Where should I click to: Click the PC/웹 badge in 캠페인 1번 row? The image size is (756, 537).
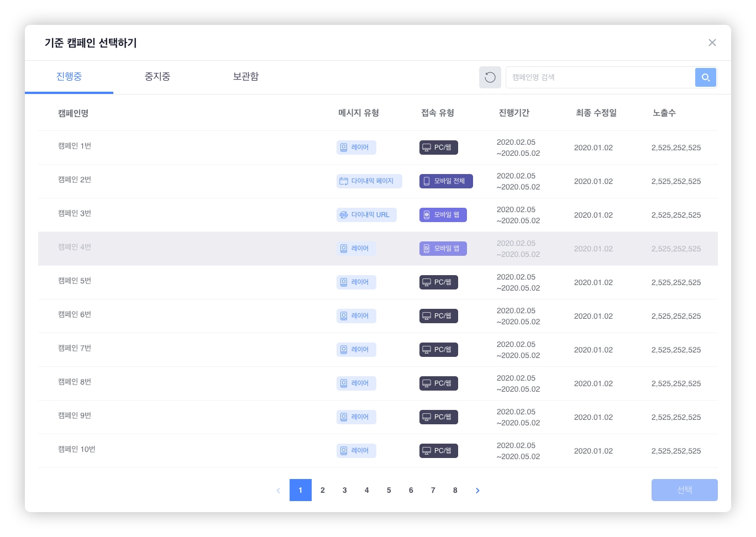(x=438, y=148)
